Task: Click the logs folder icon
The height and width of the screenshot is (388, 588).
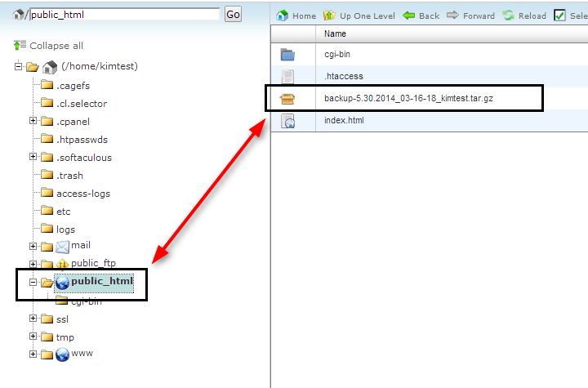Action: [47, 228]
